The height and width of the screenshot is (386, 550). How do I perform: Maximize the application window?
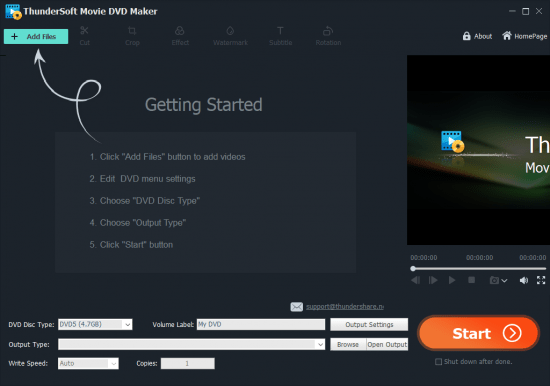(x=525, y=11)
